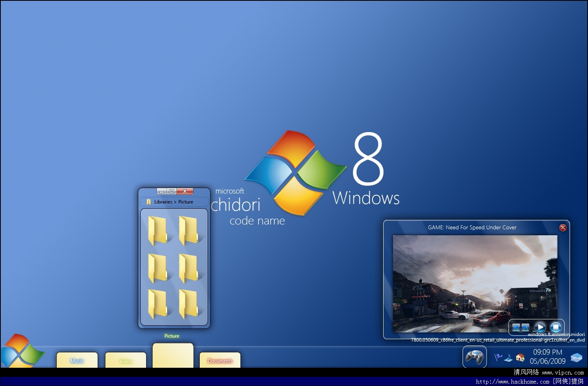The height and width of the screenshot is (386, 588).
Task: Open the middle-left folder in Picture window
Action: (158, 268)
